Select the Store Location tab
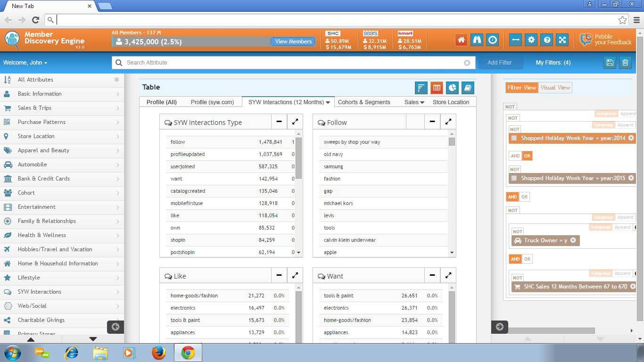 tap(451, 102)
